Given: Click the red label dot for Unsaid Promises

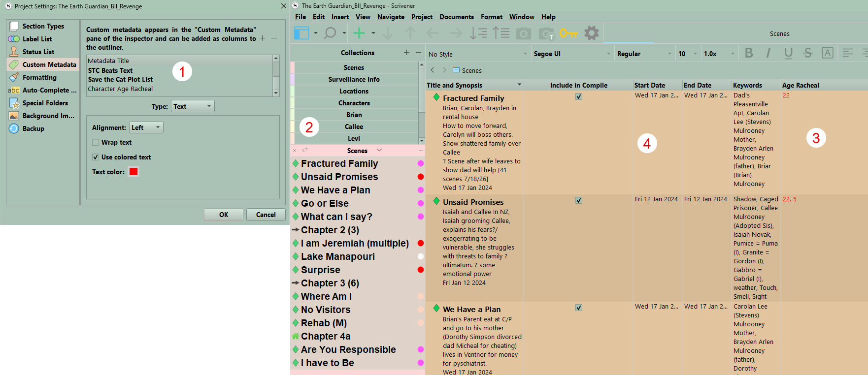Looking at the screenshot, I should click(x=421, y=177).
